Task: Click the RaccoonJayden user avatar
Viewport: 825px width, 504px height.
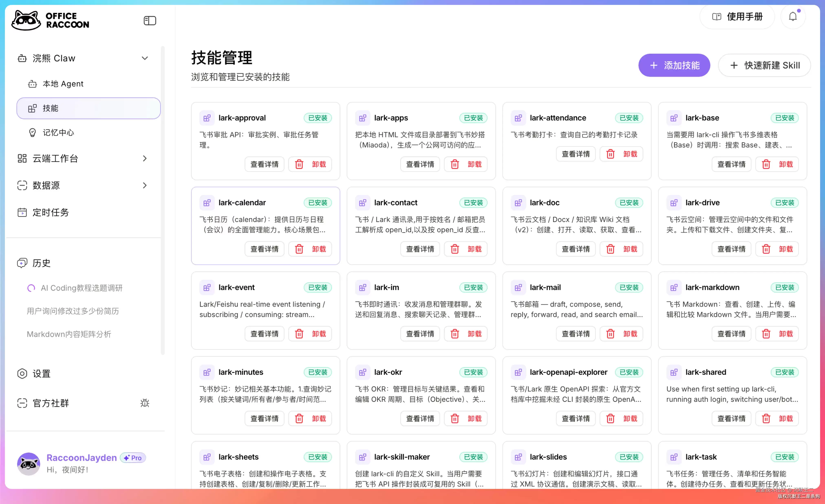Action: pyautogui.click(x=29, y=463)
